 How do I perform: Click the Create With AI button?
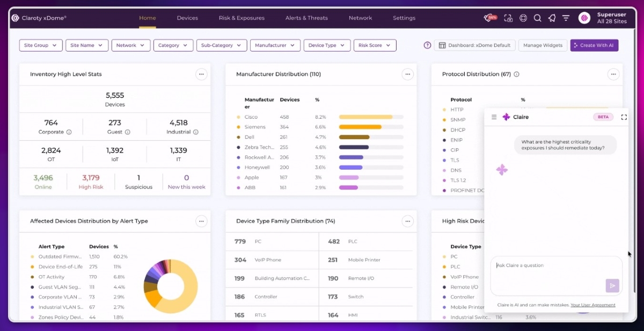(594, 45)
